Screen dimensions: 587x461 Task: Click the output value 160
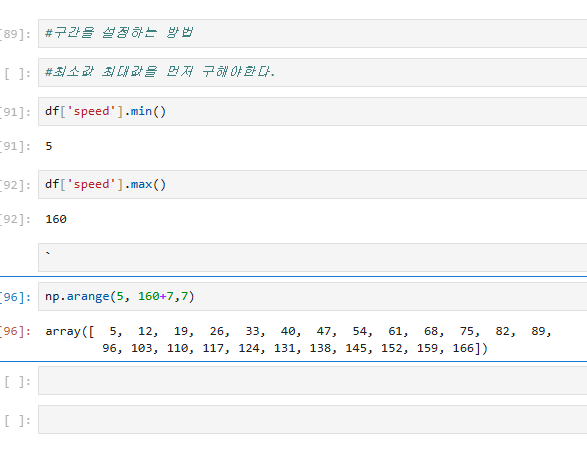point(56,219)
